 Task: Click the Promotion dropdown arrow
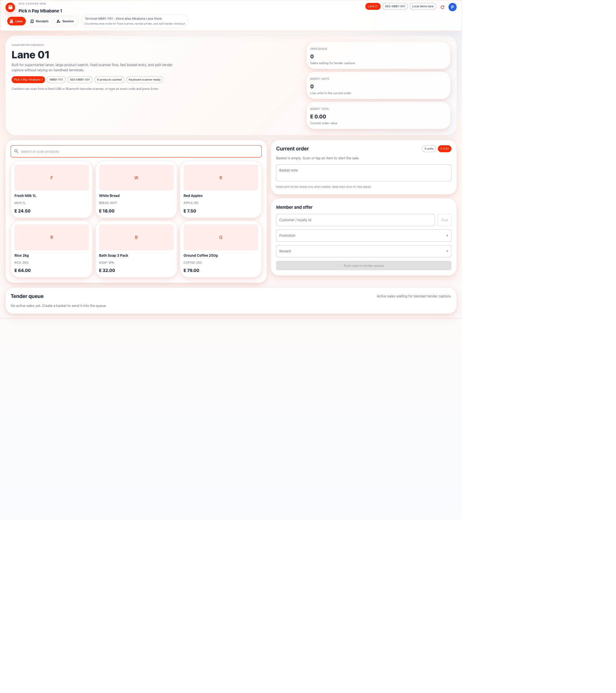pos(447,236)
